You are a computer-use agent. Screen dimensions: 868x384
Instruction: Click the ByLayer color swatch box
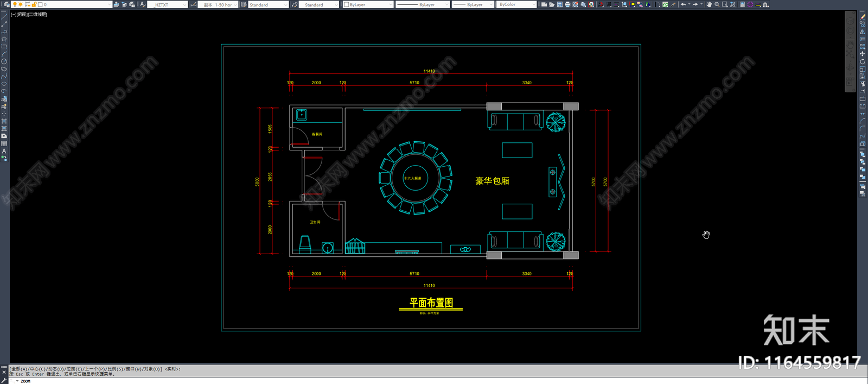tap(347, 4)
